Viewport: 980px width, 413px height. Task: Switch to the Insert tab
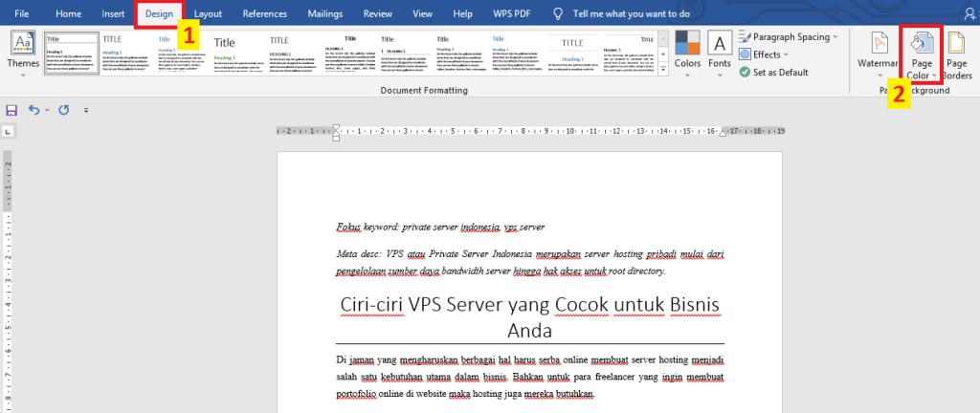point(113,13)
